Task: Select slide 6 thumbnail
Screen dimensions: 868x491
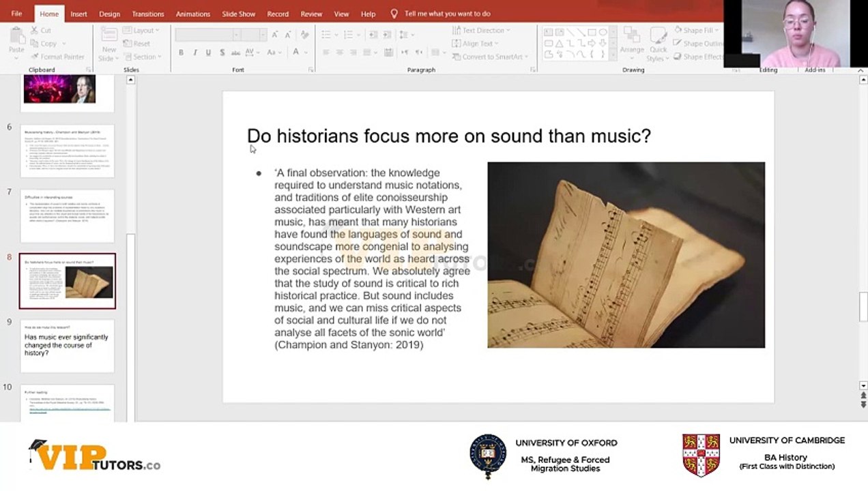Action: point(67,151)
